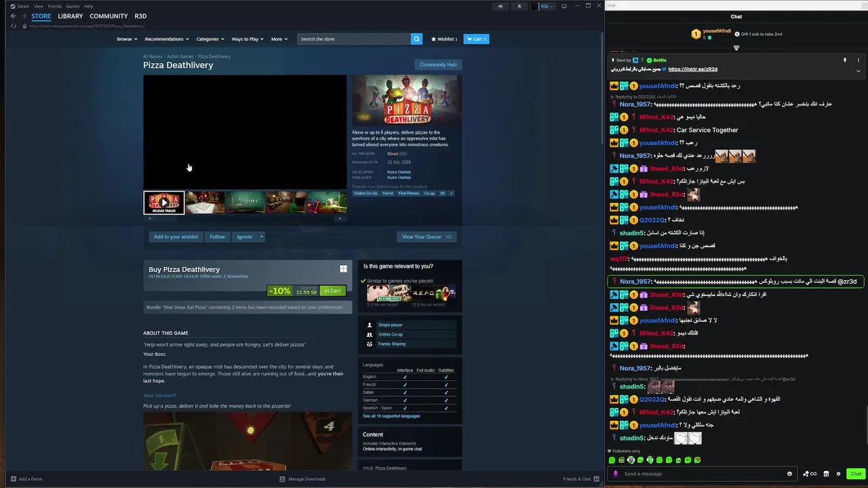The width and height of the screenshot is (868, 488).
Task: Collapse the chat leaderboard arrow
Action: (736, 48)
